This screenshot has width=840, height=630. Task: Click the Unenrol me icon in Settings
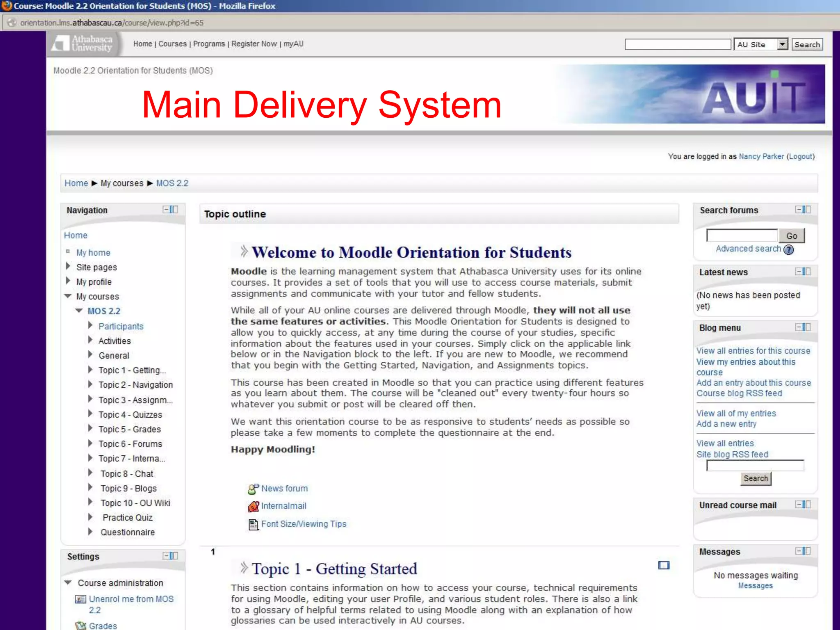pyautogui.click(x=80, y=599)
